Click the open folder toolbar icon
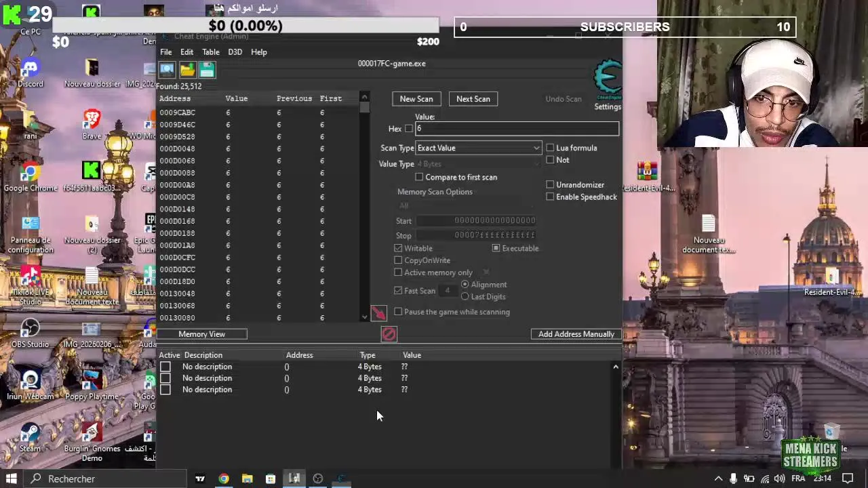The height and width of the screenshot is (488, 868). tap(187, 70)
